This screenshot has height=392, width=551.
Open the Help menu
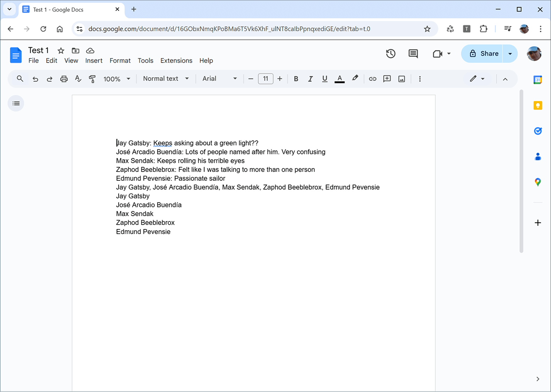click(206, 61)
